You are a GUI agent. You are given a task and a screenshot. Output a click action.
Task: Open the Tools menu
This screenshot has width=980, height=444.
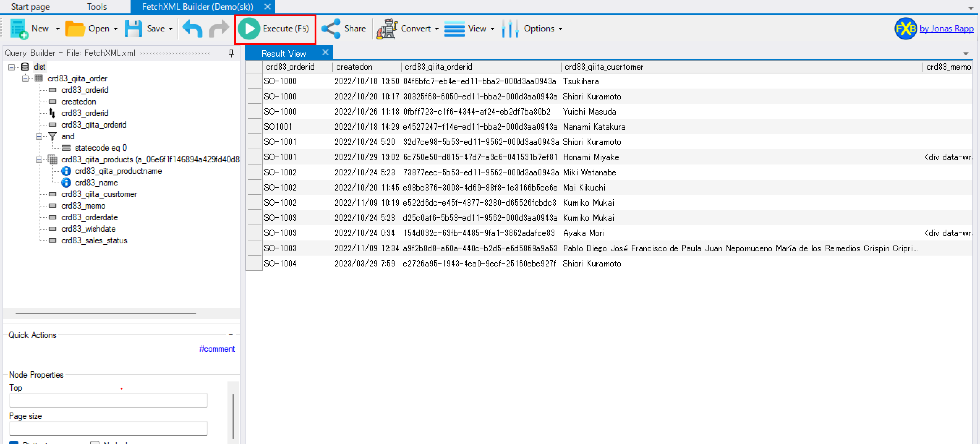click(x=97, y=7)
